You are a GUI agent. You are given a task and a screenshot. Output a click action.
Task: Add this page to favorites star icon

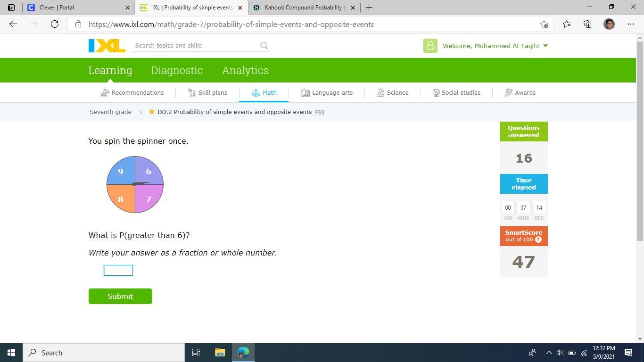544,24
